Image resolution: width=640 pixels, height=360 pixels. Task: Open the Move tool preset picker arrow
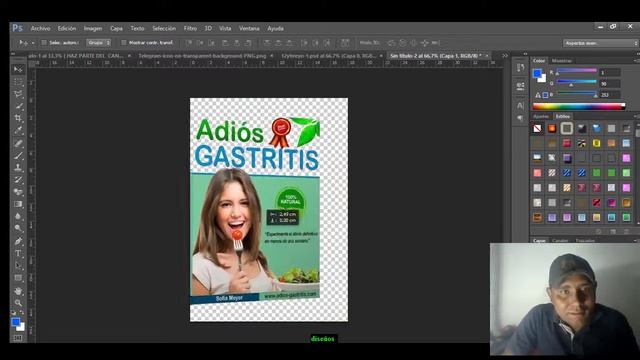point(33,43)
